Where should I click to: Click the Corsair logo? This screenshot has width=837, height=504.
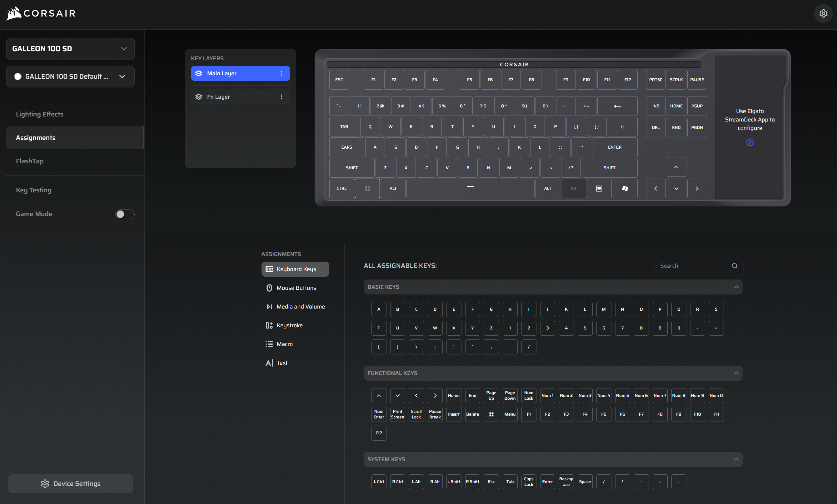pos(40,13)
